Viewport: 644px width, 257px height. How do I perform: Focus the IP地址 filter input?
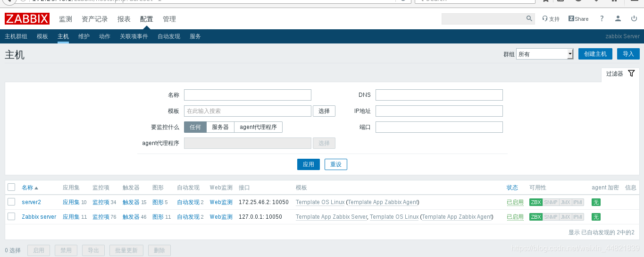click(439, 111)
